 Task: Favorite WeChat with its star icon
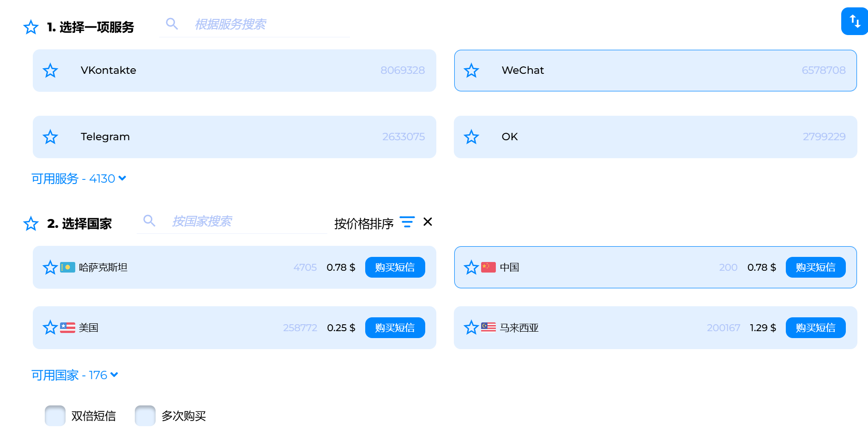(471, 71)
